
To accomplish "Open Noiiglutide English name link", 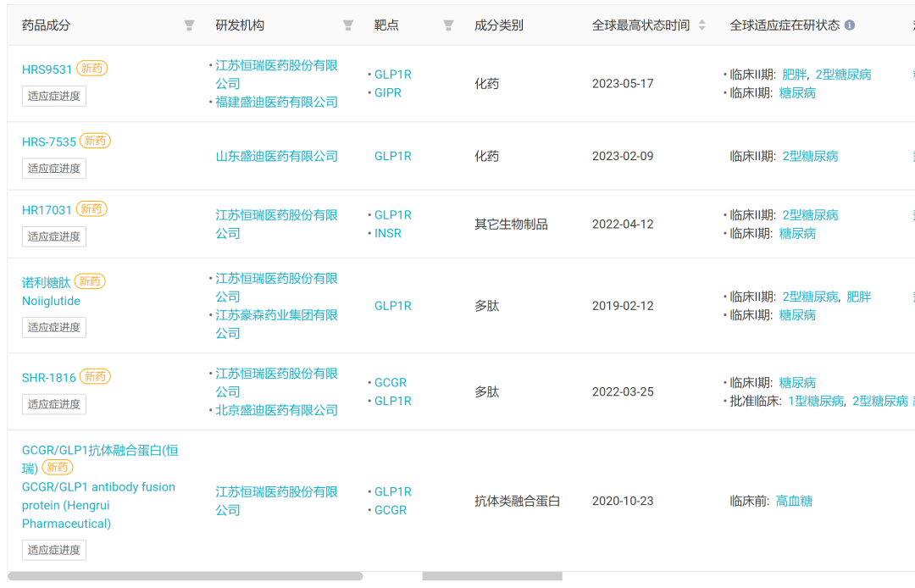I will coord(52,301).
